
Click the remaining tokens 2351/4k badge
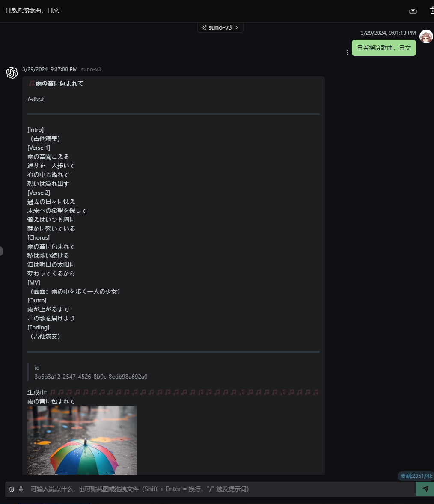click(x=416, y=476)
